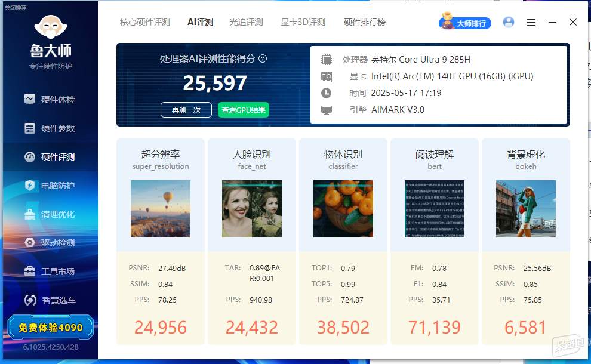Click the trophy icon on 大师排行

pyautogui.click(x=447, y=21)
